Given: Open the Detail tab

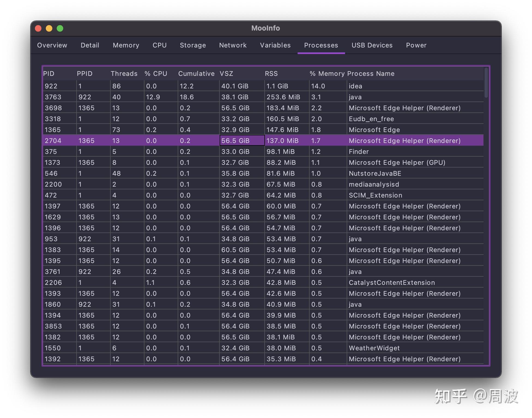Looking at the screenshot, I should tap(90, 45).
